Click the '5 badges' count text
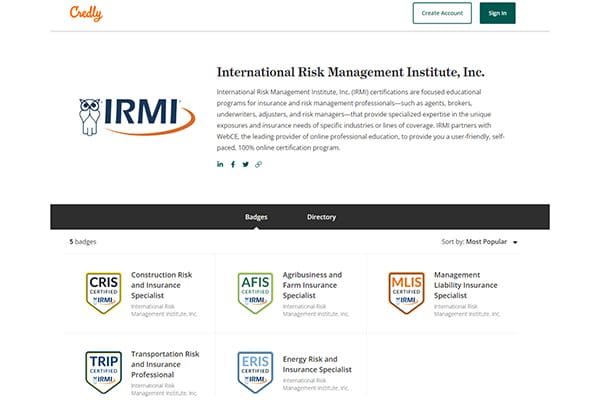Viewport: 600px width, 400px height. click(x=83, y=242)
